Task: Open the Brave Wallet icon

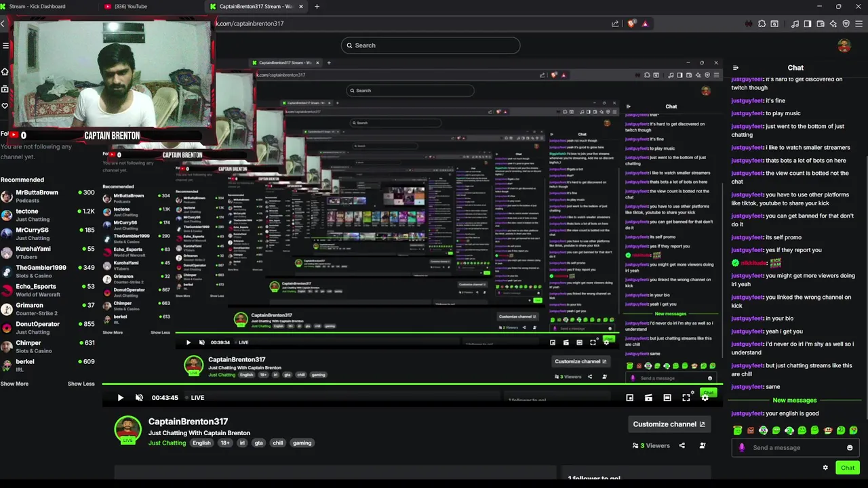Action: click(x=821, y=24)
